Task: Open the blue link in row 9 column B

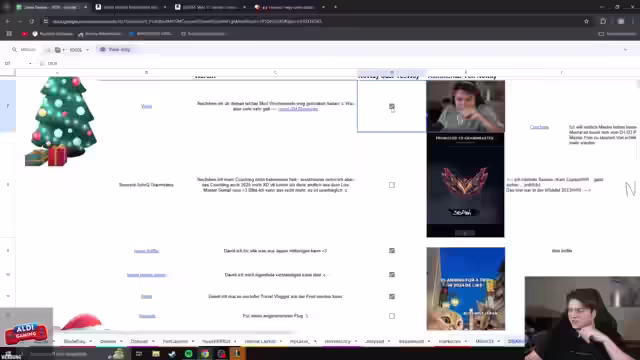Action: [147, 251]
